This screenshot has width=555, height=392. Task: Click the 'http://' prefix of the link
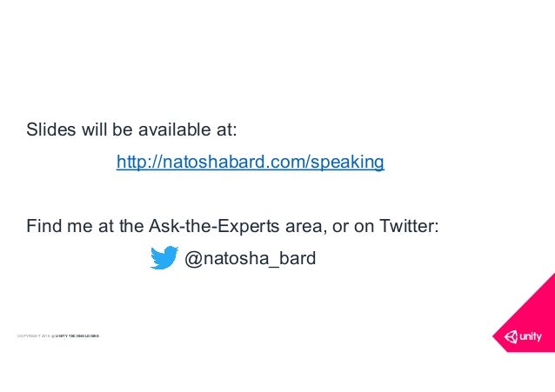coord(139,163)
